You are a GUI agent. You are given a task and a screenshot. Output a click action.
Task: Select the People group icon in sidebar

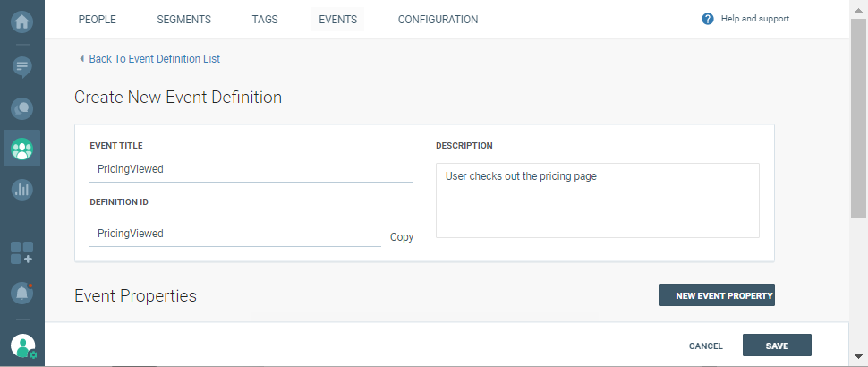coord(22,149)
